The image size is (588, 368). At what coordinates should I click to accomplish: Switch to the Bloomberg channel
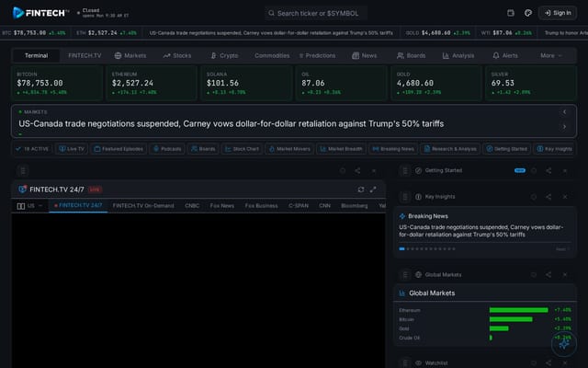(x=355, y=206)
